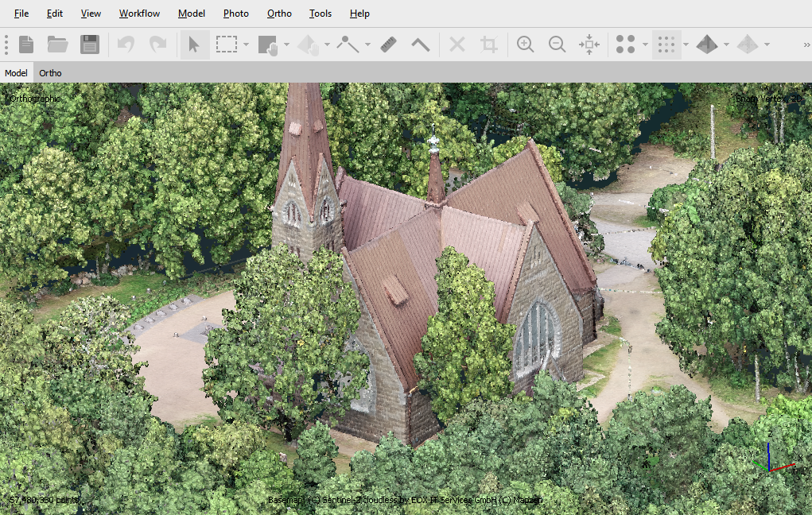Choose the Draw Point/Polyline tool
Viewport: 812px width, 515px height.
click(x=348, y=45)
